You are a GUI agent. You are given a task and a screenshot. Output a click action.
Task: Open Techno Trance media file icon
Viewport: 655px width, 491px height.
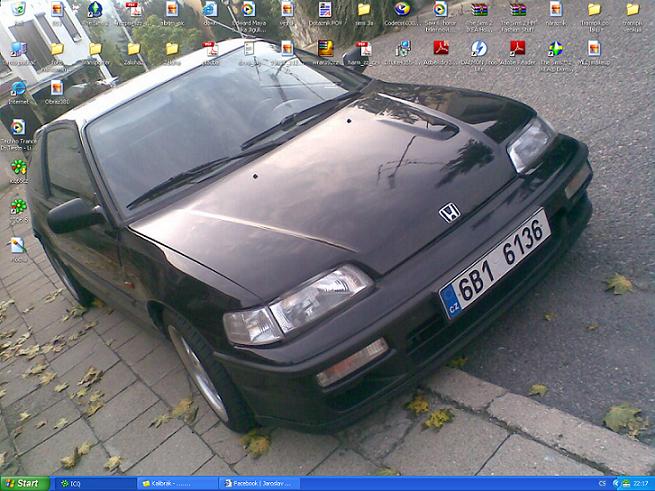coord(18,128)
